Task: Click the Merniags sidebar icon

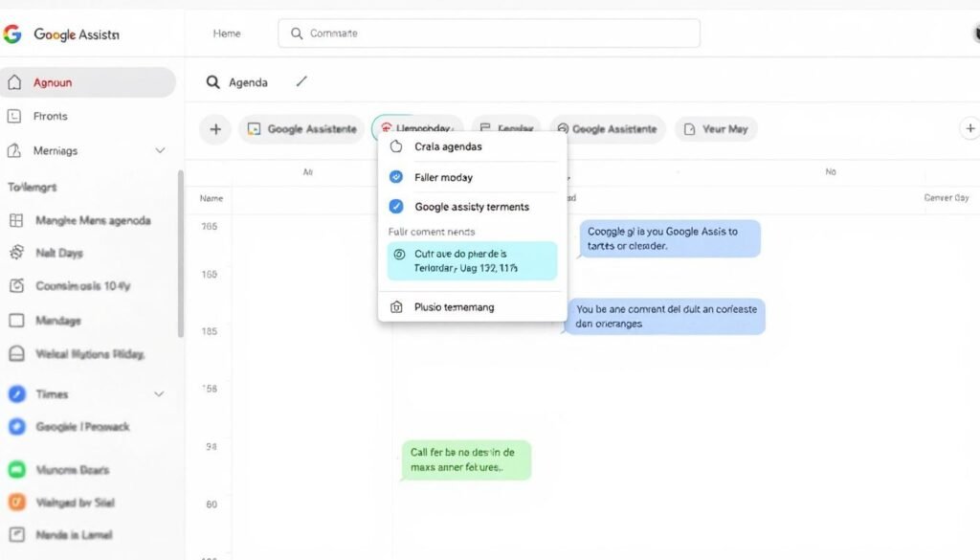Action: (13, 150)
